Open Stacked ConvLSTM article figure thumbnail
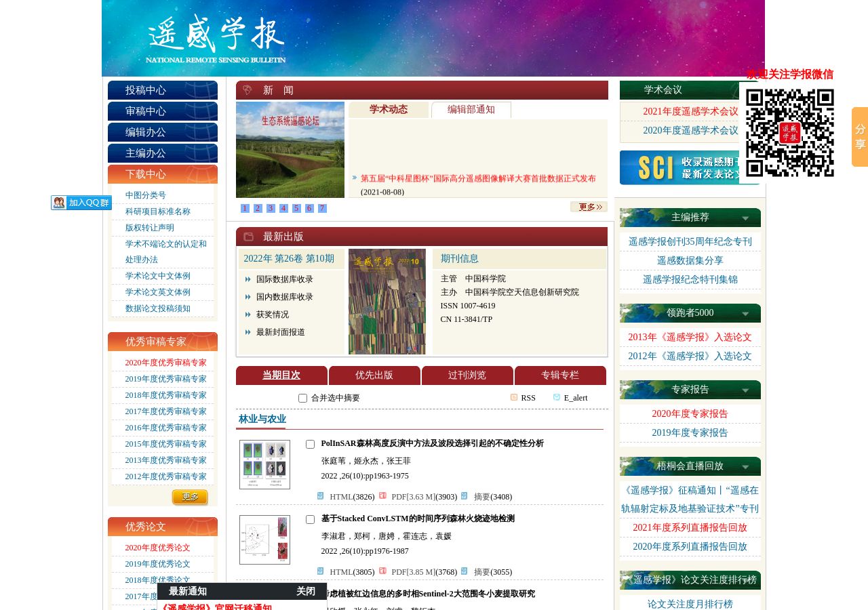The width and height of the screenshot is (868, 610). (264, 540)
